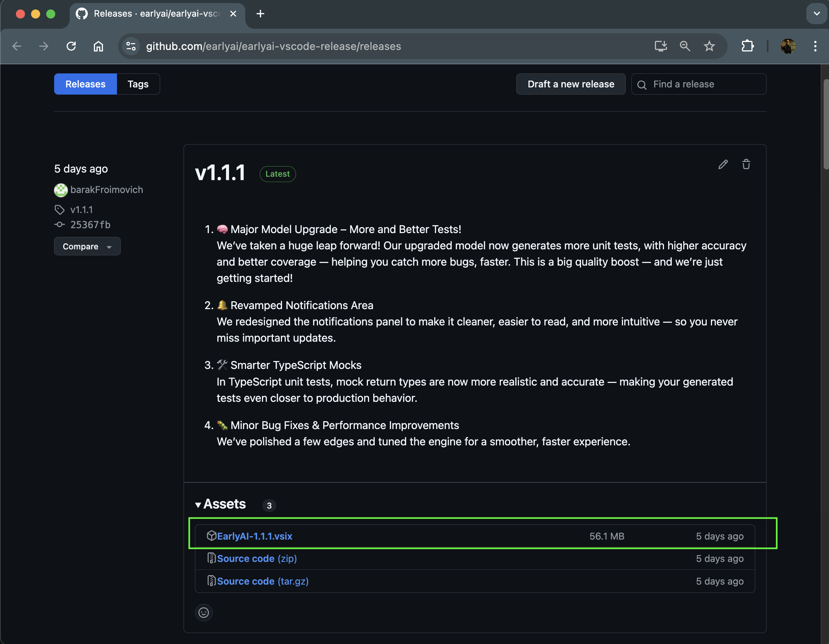The image size is (829, 644).
Task: Open the Compare dropdown
Action: point(87,246)
